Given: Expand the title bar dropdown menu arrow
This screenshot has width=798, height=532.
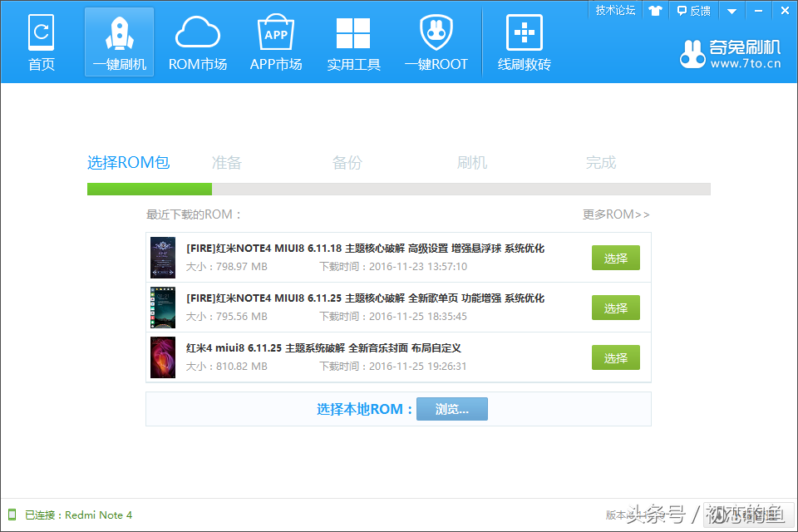Looking at the screenshot, I should pyautogui.click(x=731, y=11).
